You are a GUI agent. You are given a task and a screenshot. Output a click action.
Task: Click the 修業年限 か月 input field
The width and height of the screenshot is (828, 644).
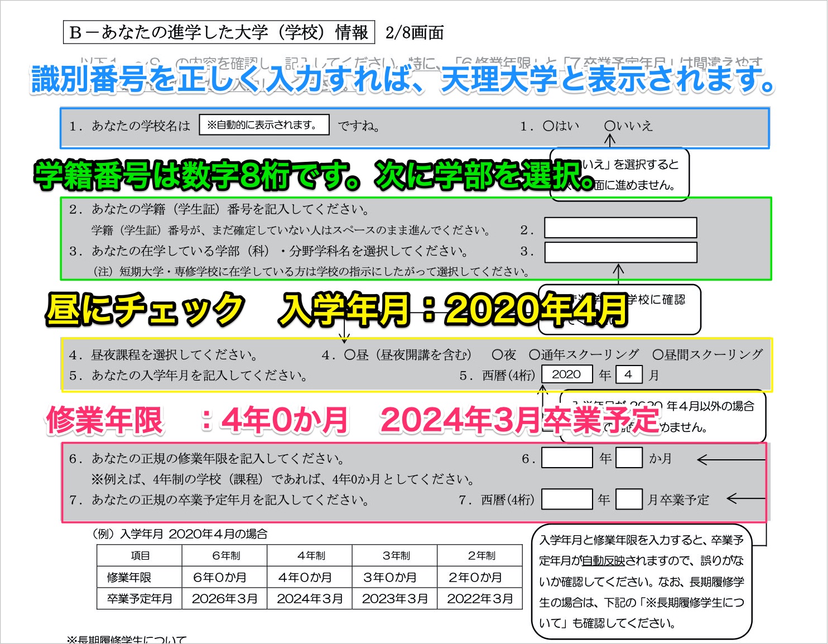pos(629,458)
